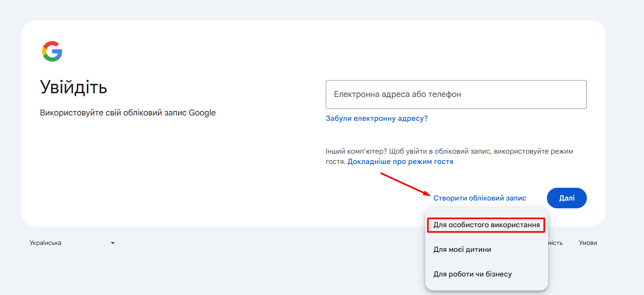Select the 'Для моєї дитини' menu option

coord(486,249)
